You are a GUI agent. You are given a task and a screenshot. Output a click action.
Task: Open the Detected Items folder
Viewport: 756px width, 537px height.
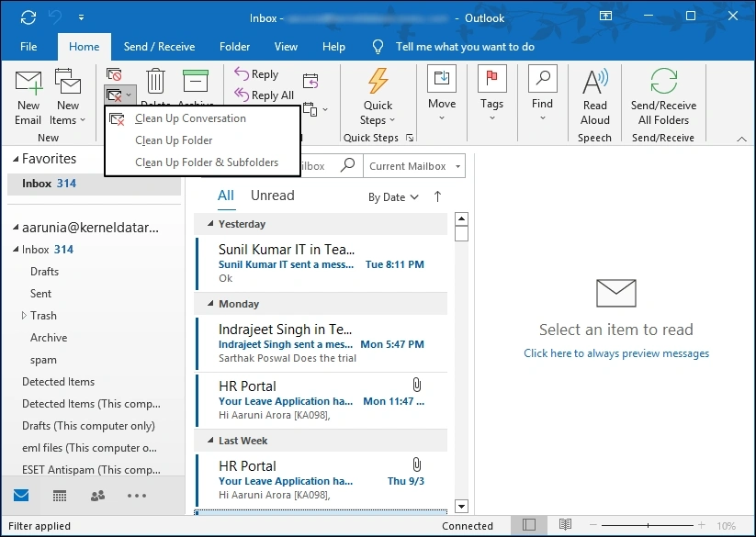(59, 382)
